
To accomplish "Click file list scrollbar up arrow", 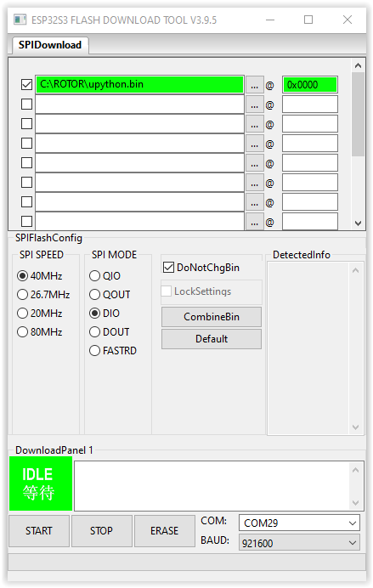I will [358, 65].
